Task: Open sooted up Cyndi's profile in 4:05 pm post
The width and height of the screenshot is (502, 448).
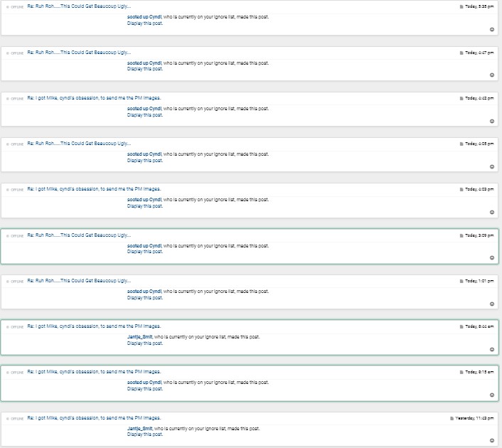Action: click(x=144, y=154)
